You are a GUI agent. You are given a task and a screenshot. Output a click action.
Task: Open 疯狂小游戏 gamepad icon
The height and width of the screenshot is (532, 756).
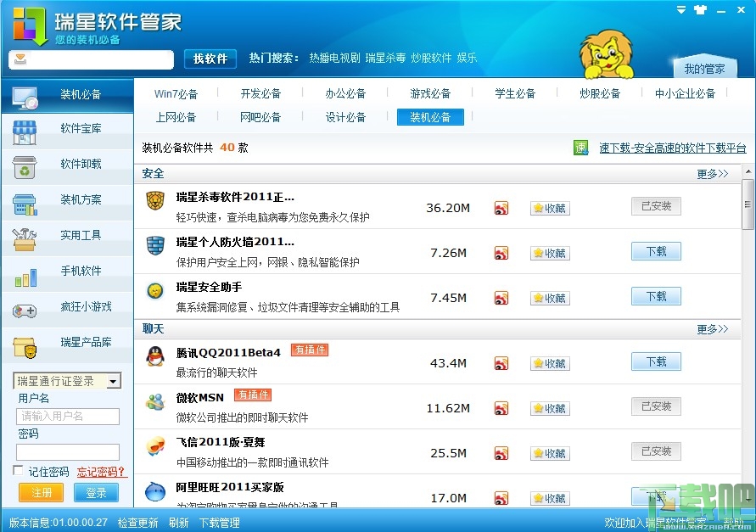click(25, 311)
